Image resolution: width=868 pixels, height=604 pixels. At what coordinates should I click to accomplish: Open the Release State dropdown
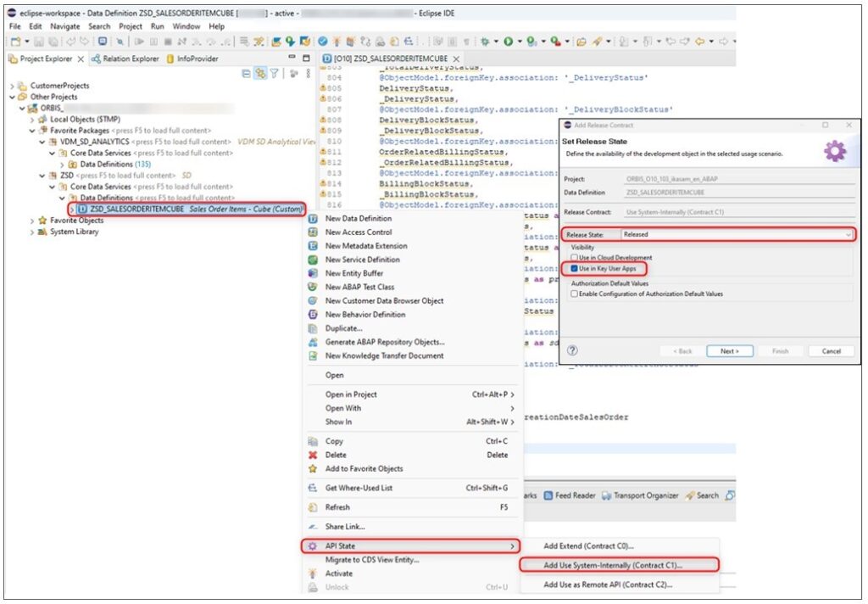point(738,234)
